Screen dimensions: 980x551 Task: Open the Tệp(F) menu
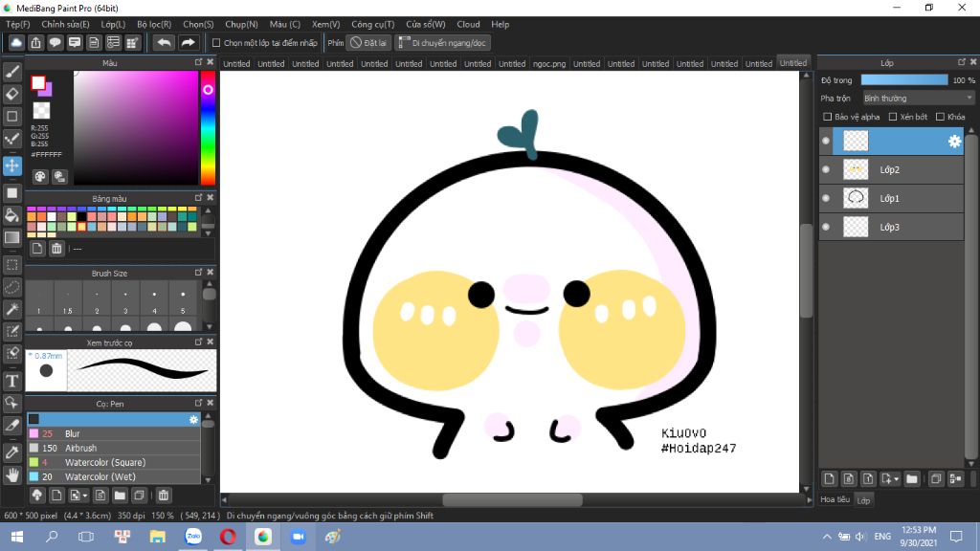(x=17, y=24)
